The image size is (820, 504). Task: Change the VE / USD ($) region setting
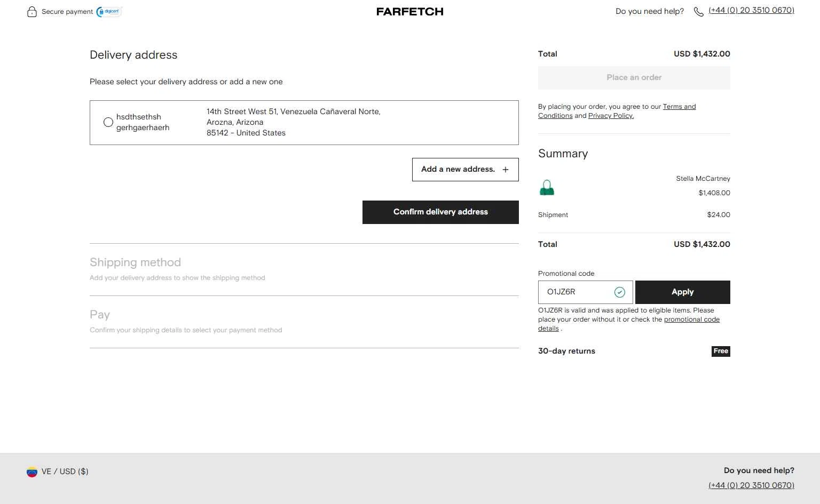[x=58, y=472]
